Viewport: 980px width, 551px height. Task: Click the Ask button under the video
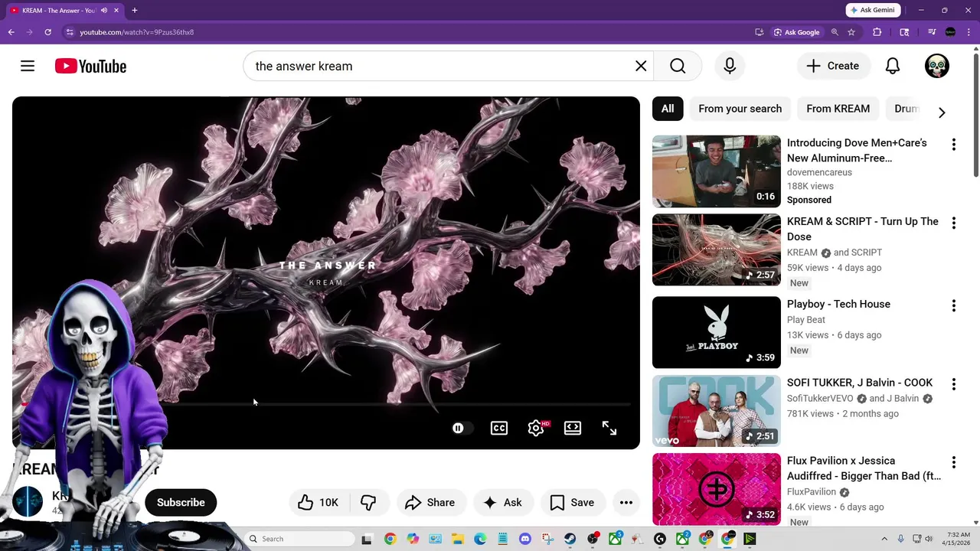(502, 503)
